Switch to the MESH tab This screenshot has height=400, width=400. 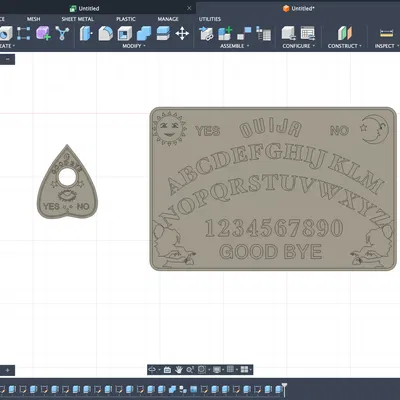pos(33,19)
